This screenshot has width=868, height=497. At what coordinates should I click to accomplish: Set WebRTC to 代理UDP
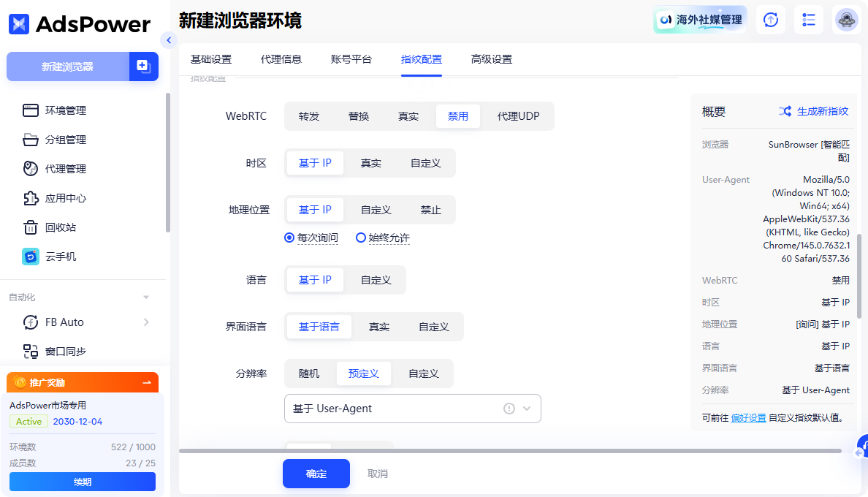[518, 116]
